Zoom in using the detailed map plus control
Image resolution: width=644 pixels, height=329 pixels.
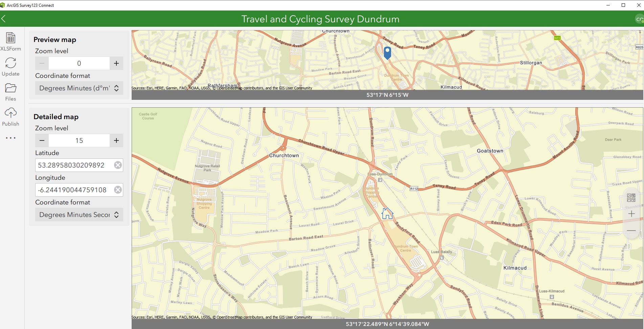point(631,213)
